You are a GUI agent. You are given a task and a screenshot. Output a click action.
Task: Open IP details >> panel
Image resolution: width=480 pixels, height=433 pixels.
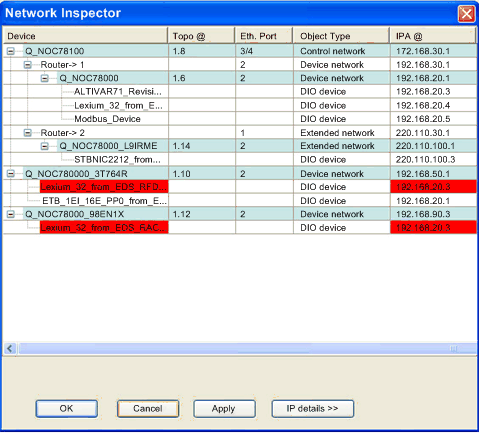[312, 409]
